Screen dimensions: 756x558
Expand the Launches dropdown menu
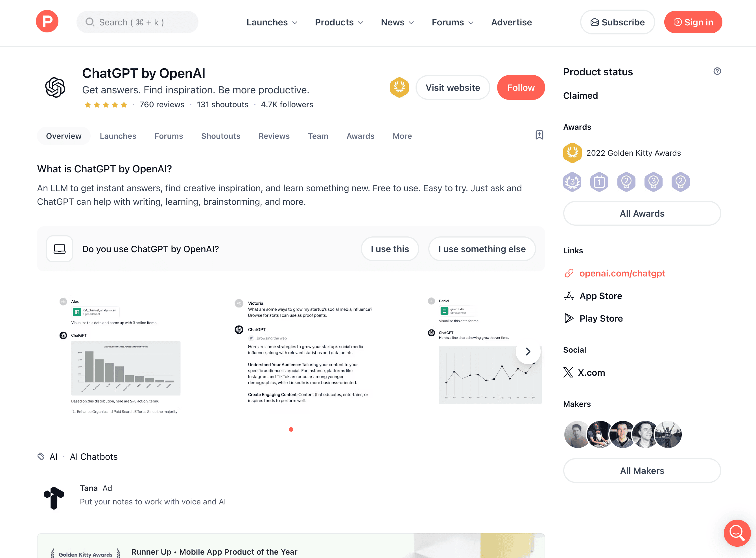pyautogui.click(x=272, y=22)
